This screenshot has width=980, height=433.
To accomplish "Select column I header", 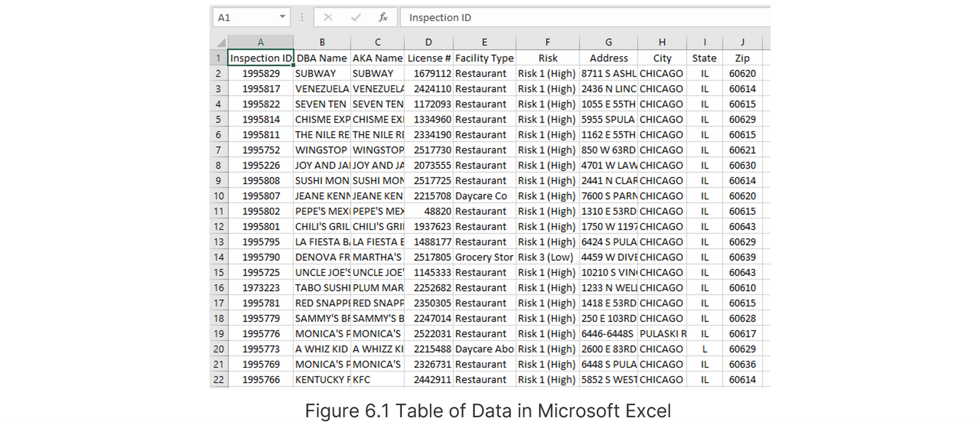I will tap(705, 42).
